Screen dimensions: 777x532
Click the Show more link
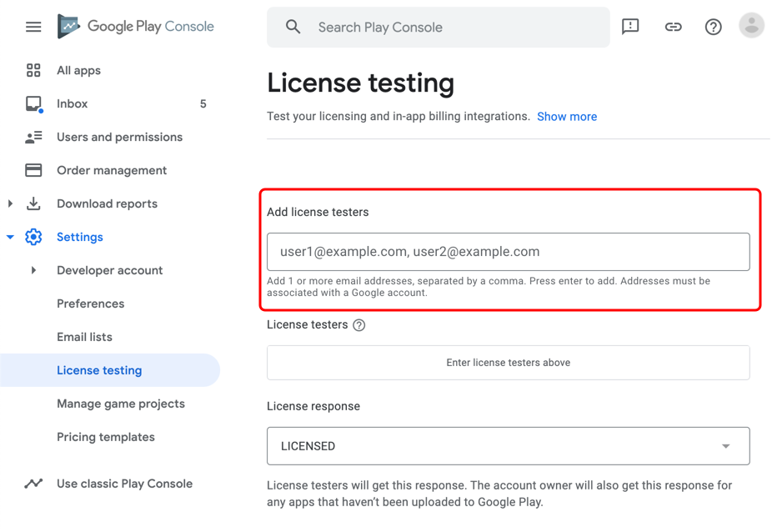click(x=567, y=116)
